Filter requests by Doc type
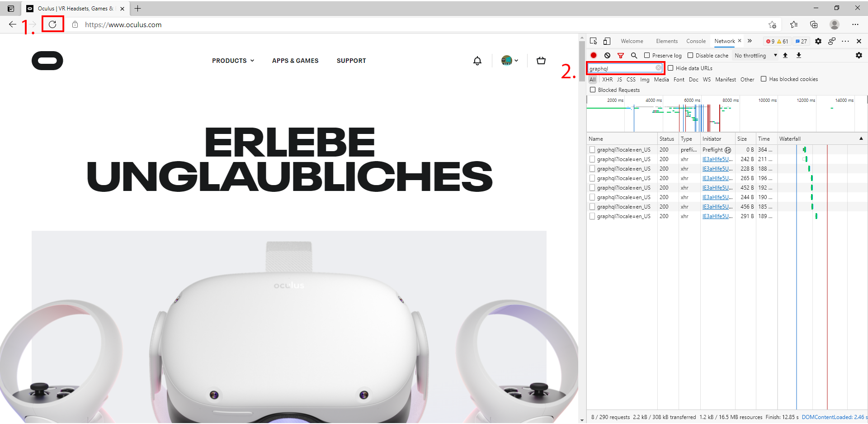 tap(693, 79)
